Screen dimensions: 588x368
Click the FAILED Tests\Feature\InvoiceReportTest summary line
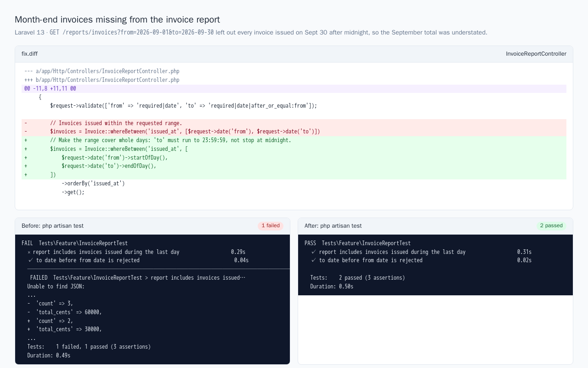(138, 278)
